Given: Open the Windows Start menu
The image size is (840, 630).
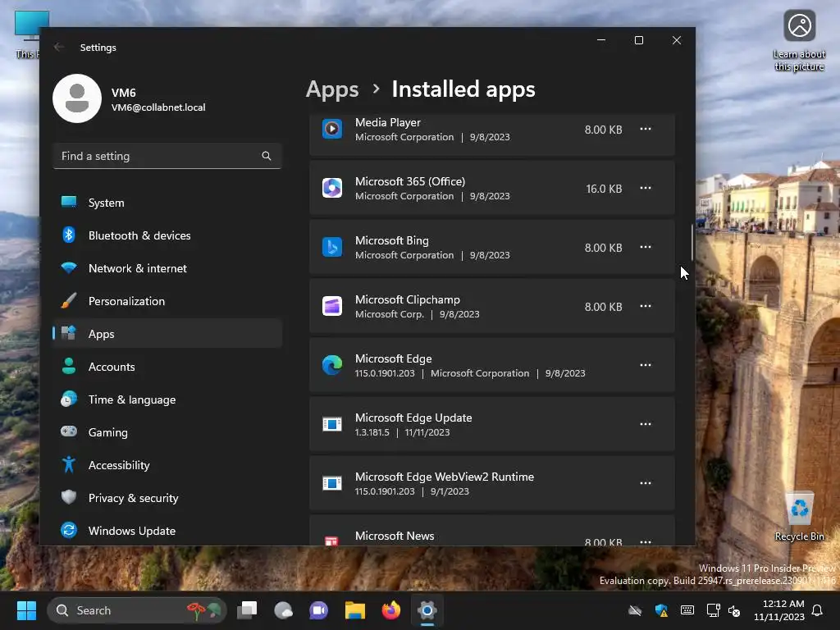Looking at the screenshot, I should tap(26, 610).
